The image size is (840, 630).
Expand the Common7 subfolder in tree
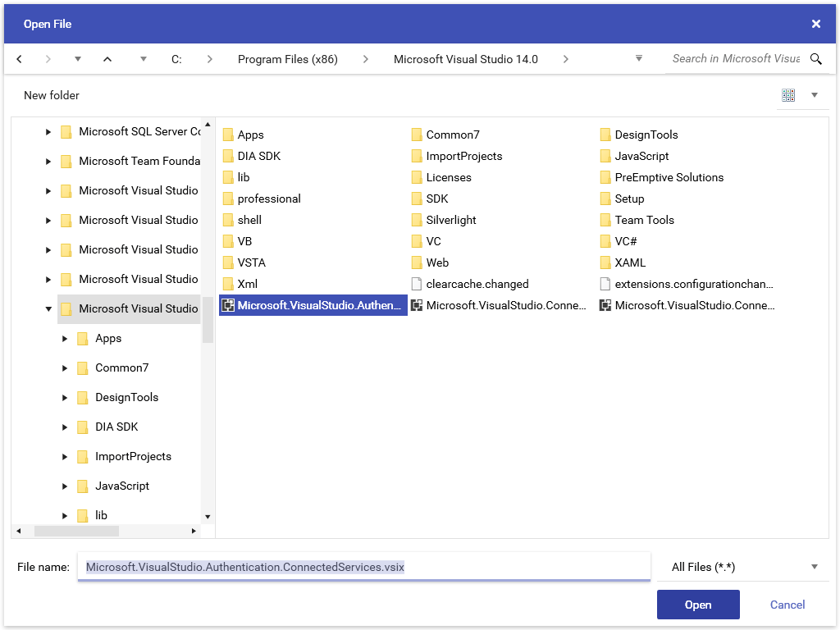(65, 368)
